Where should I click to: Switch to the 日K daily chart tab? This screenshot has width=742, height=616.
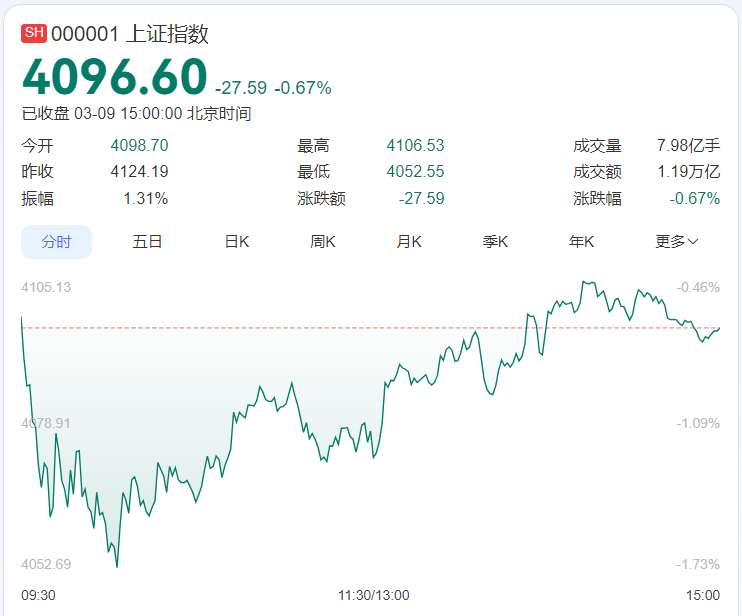(236, 242)
